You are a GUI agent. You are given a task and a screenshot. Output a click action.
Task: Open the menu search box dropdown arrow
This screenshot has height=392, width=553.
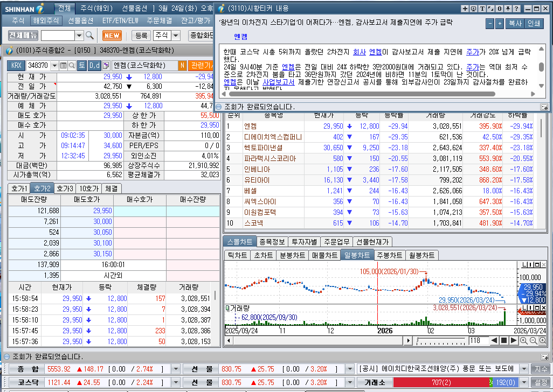tap(79, 35)
